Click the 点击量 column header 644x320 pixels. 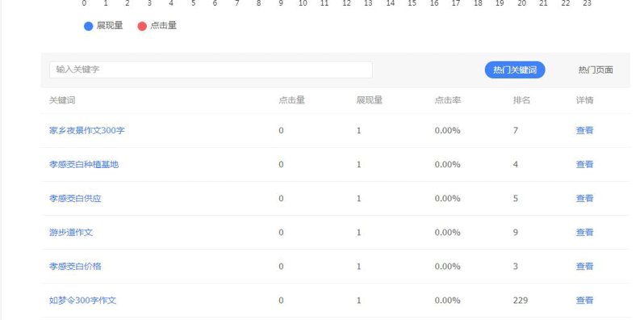[x=291, y=100]
